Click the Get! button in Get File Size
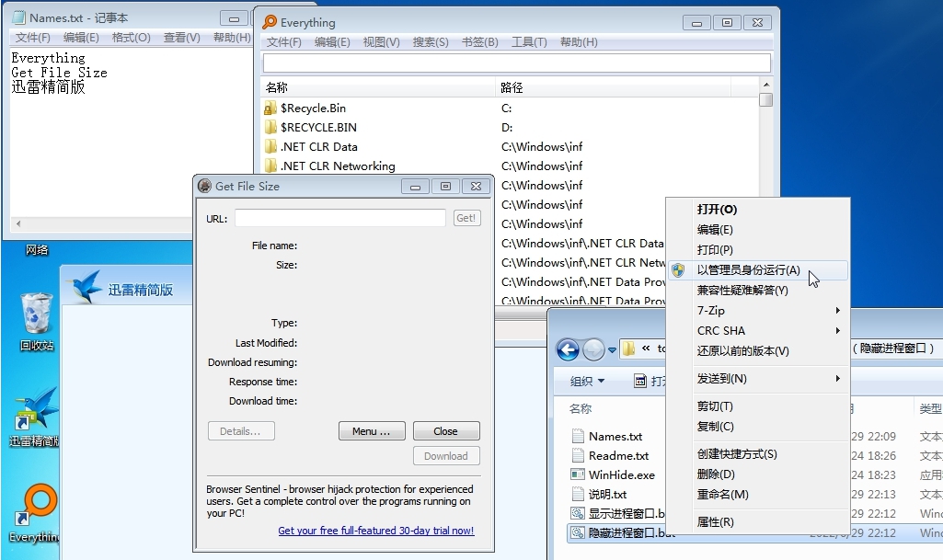Image resolution: width=943 pixels, height=560 pixels. (466, 218)
